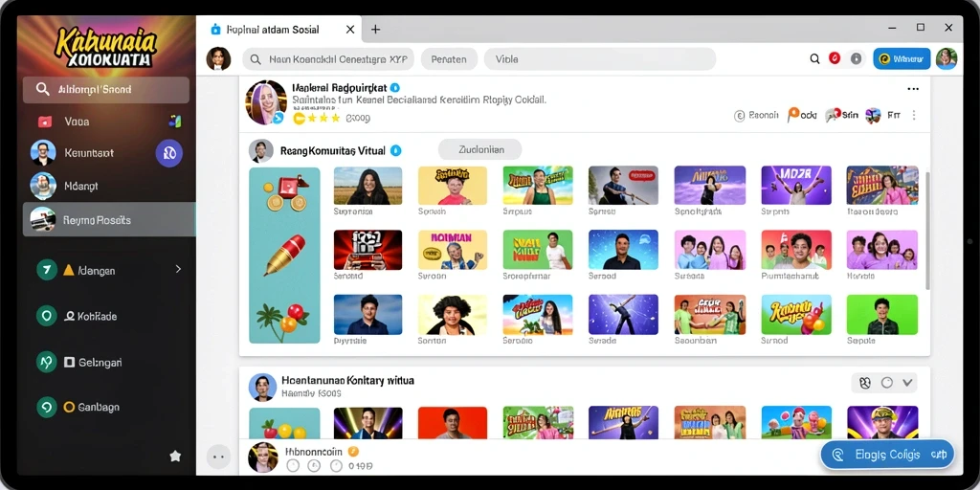Click the two-dot round button at bottom-left

pos(218,457)
